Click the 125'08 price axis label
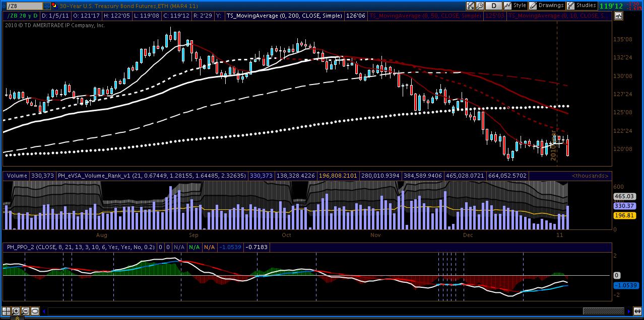 coord(622,112)
